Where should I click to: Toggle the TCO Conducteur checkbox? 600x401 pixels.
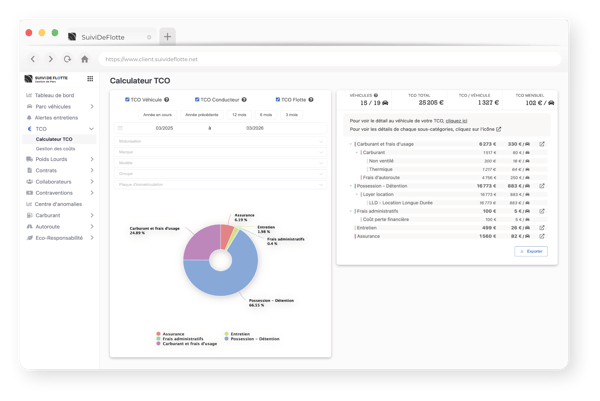pyautogui.click(x=197, y=99)
